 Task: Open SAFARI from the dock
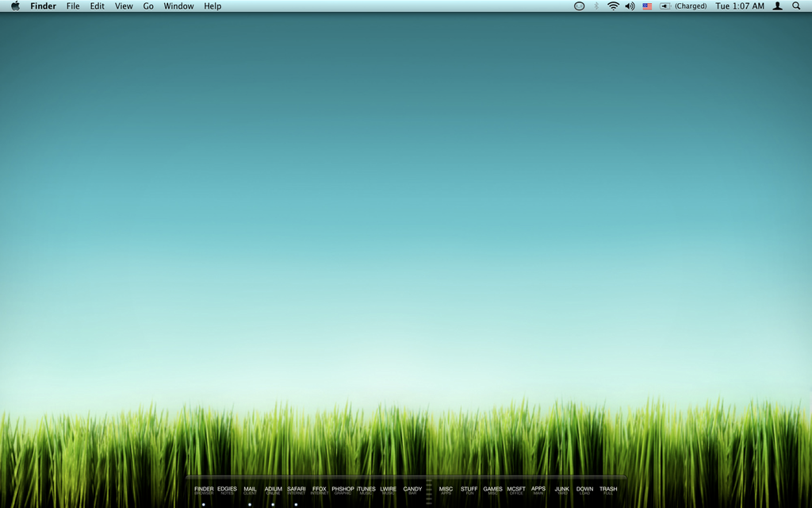[x=296, y=491]
